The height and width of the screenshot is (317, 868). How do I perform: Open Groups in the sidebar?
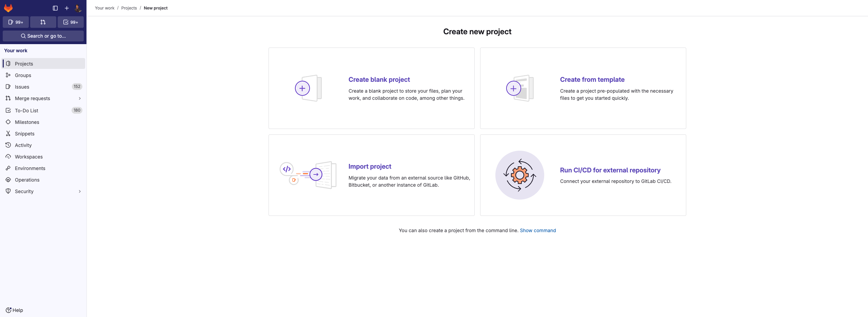coord(23,75)
